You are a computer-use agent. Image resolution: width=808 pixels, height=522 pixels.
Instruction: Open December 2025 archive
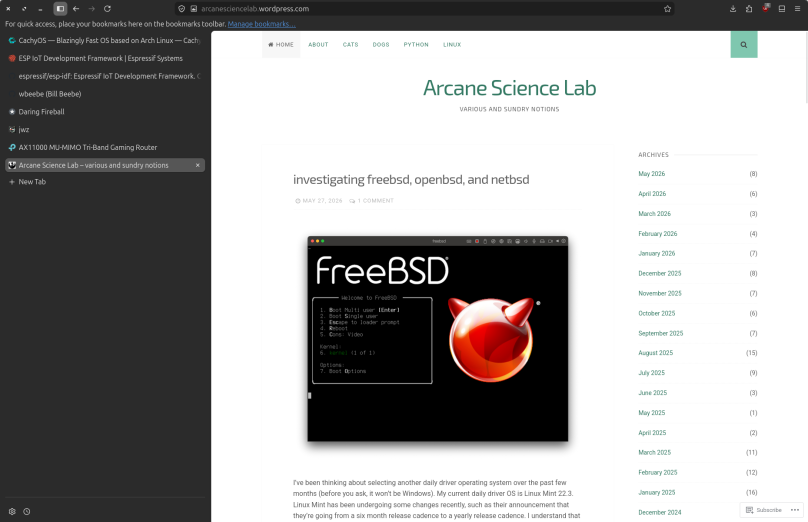[660, 274]
